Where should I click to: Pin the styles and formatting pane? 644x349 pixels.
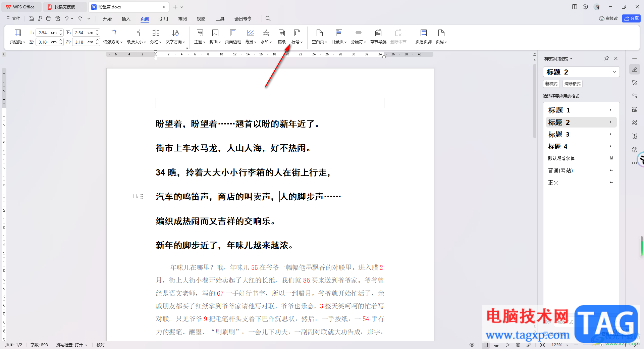(x=606, y=58)
